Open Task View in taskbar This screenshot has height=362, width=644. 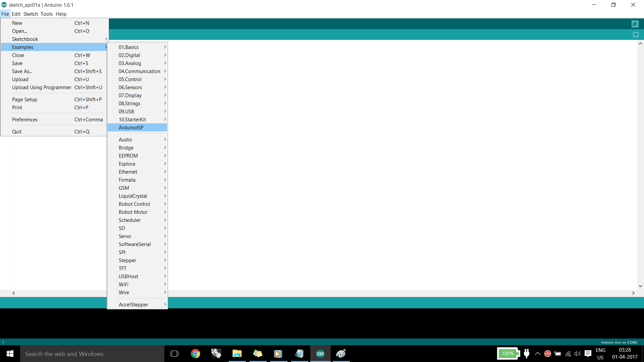(x=174, y=354)
